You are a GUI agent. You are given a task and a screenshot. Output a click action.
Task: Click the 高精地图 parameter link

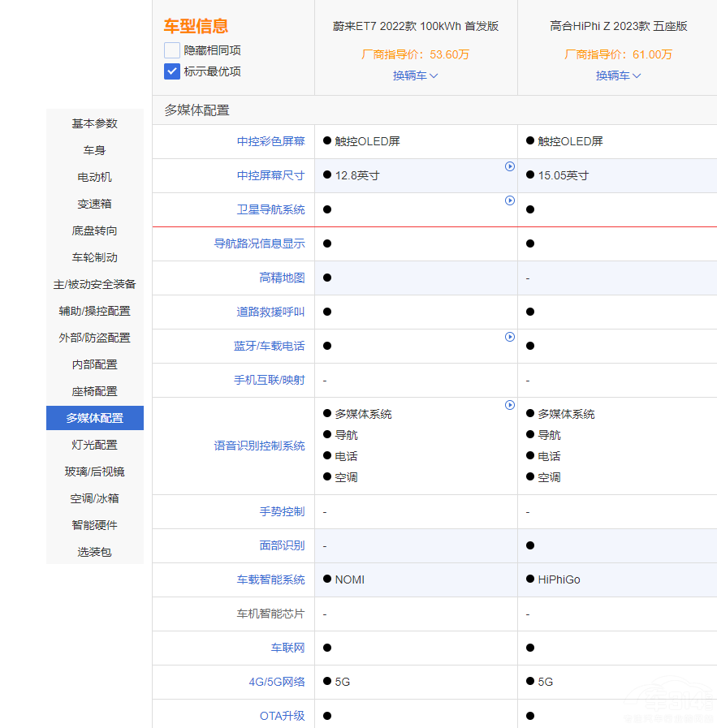tap(282, 278)
